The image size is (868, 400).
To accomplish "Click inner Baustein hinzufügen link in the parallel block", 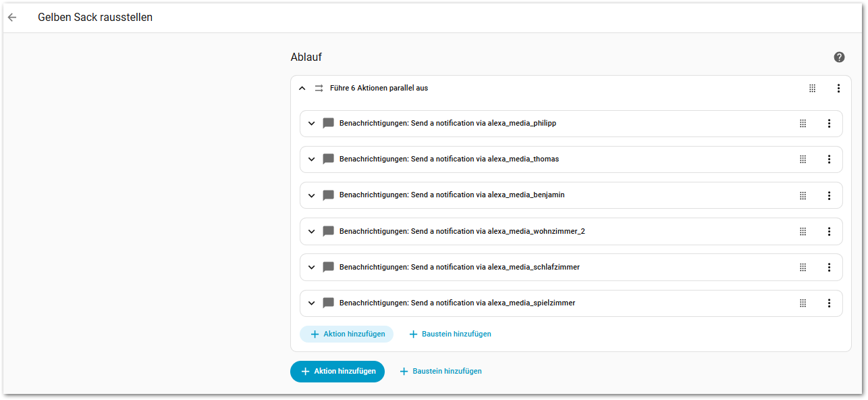I will pyautogui.click(x=450, y=334).
